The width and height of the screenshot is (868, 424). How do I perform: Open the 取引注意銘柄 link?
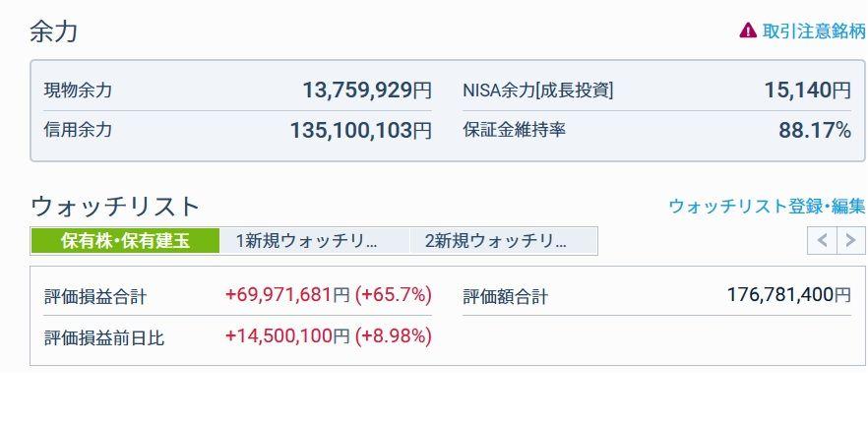tap(814, 30)
